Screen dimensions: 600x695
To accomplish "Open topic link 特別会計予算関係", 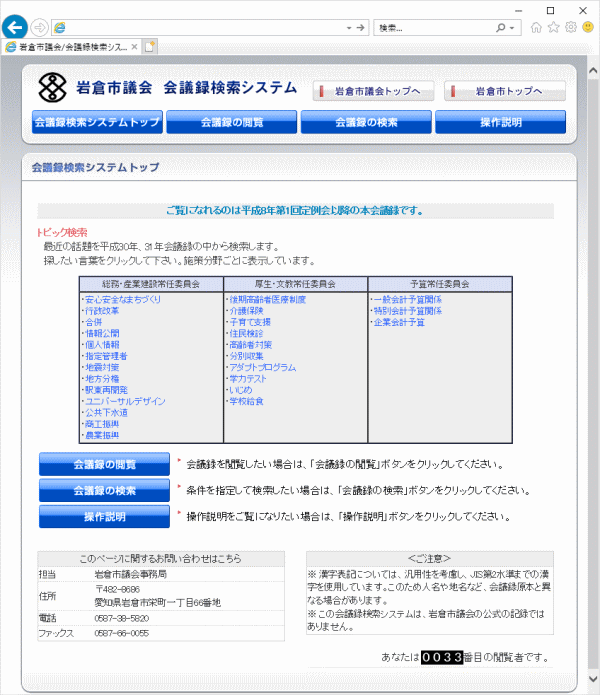I will pos(408,311).
